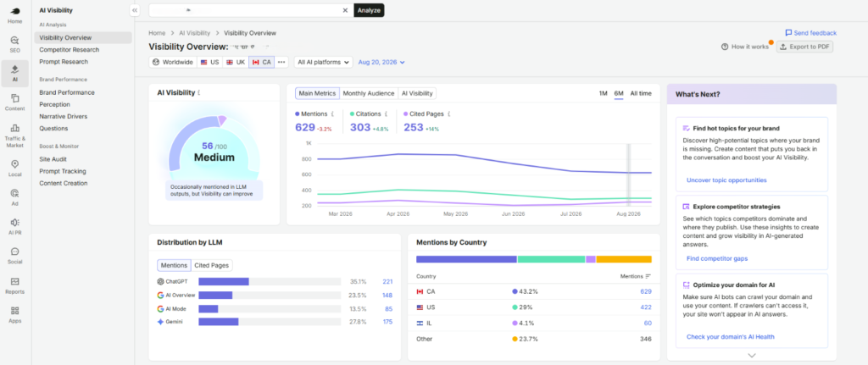This screenshot has width=868, height=365.
Task: Select the US region filter
Action: [x=210, y=62]
